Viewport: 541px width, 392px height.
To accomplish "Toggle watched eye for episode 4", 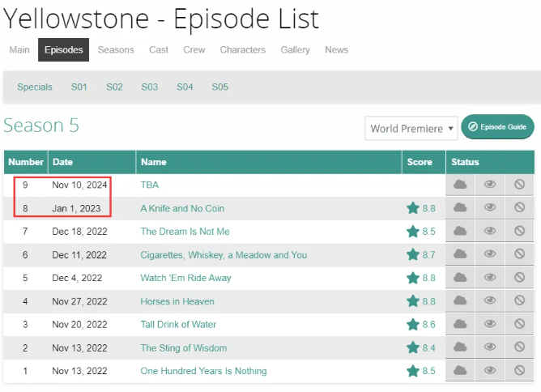I will click(x=489, y=301).
